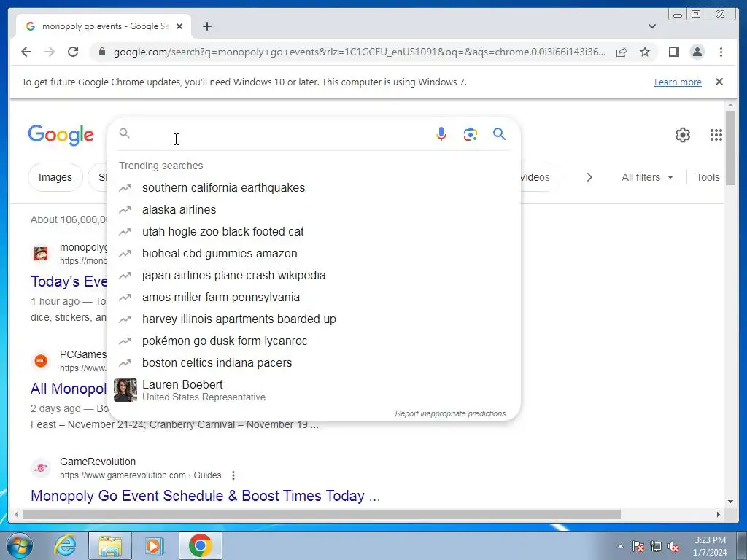Click the muted volume tray icon

[673, 547]
